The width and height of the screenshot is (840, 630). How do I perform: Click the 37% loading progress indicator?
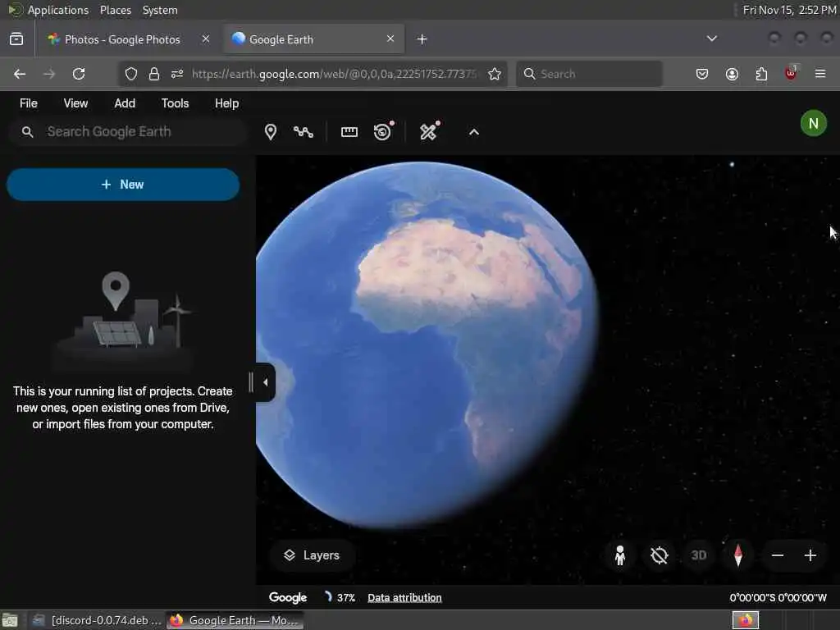[x=340, y=597]
